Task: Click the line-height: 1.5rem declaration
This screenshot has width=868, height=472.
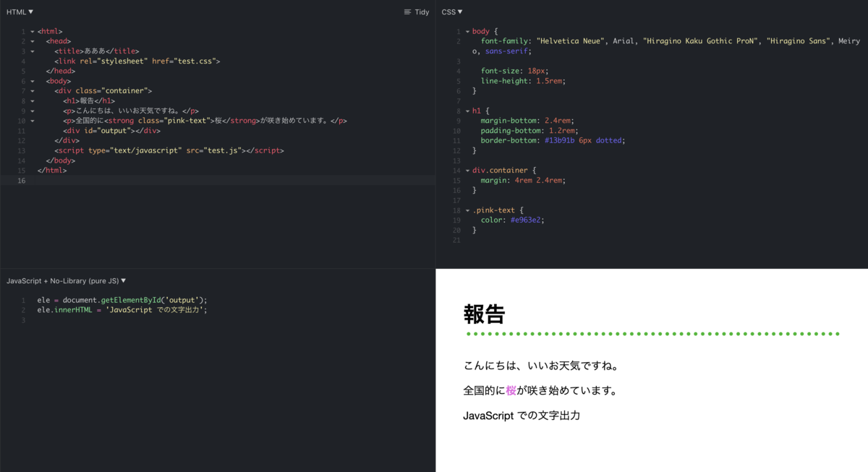Action: [x=523, y=82]
